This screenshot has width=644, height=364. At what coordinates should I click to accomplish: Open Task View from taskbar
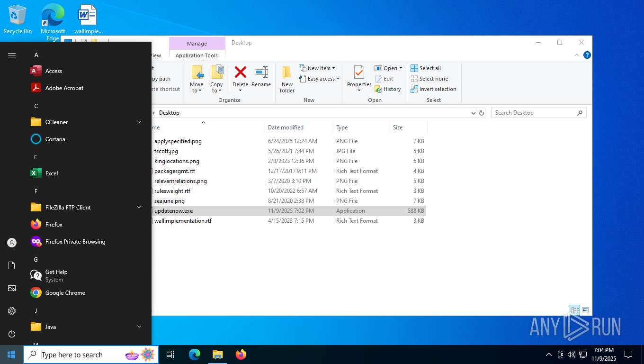point(170,355)
